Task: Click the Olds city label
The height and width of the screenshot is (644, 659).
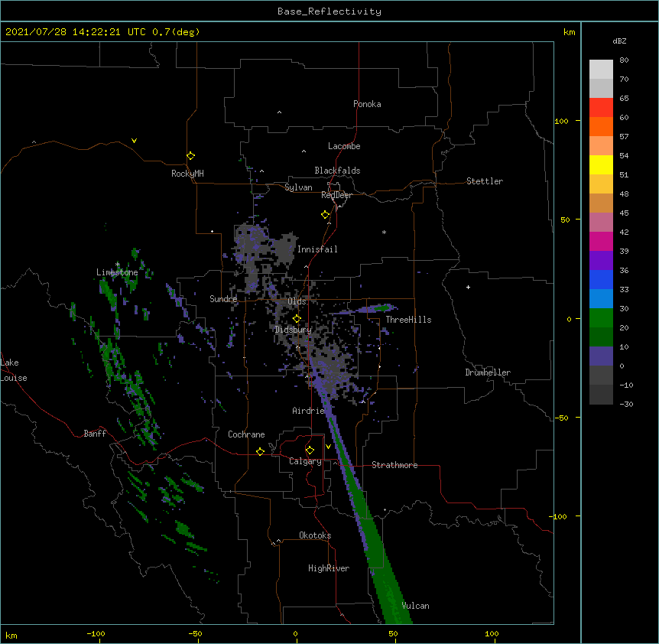Action: click(297, 301)
